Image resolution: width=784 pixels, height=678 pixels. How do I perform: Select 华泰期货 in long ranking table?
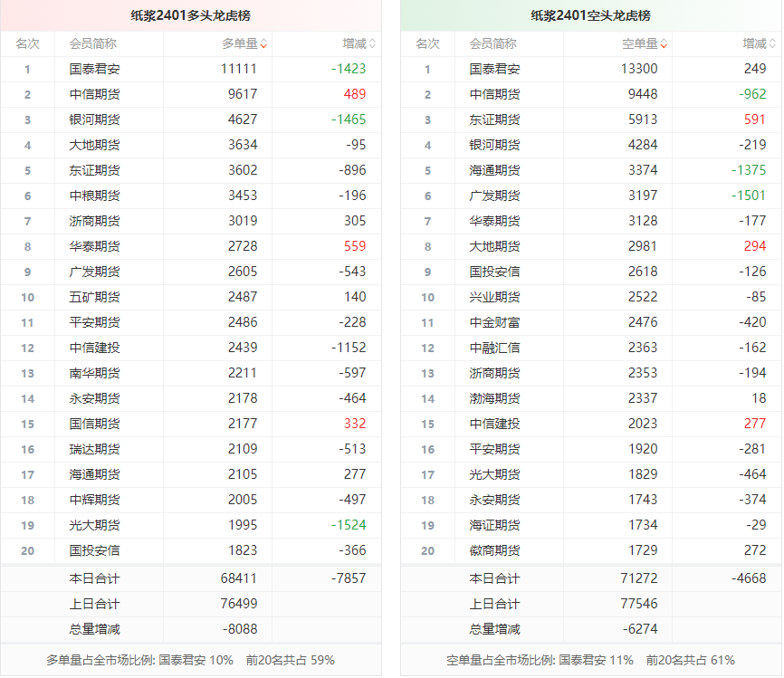pos(94,246)
